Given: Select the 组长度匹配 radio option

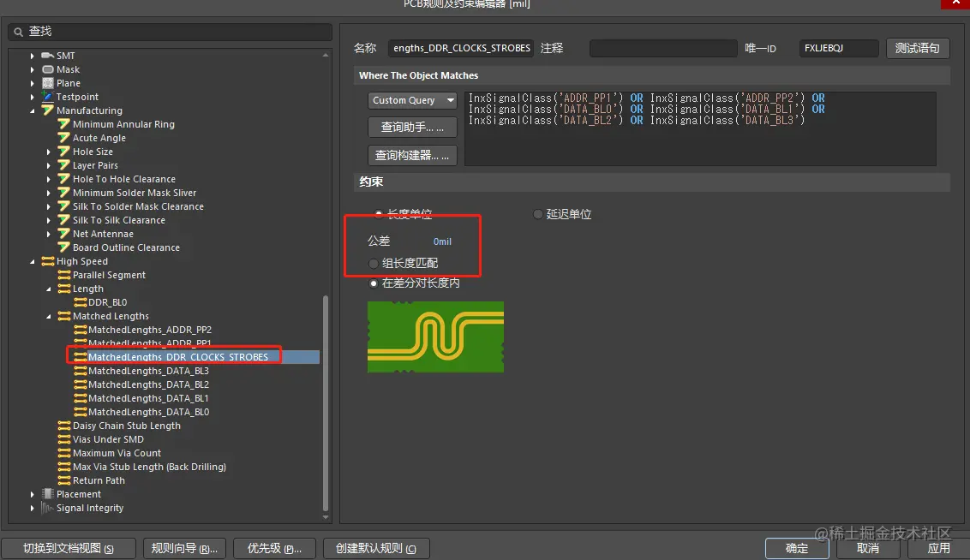Looking at the screenshot, I should click(x=373, y=264).
